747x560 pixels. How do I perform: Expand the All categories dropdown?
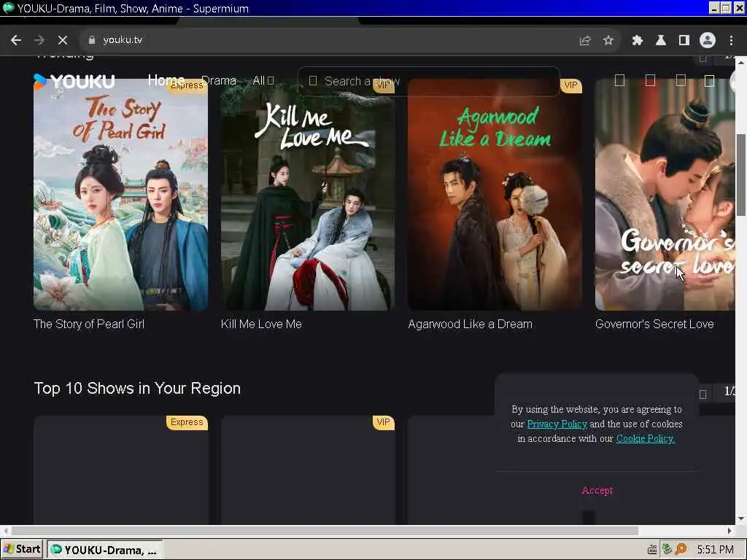[263, 80]
